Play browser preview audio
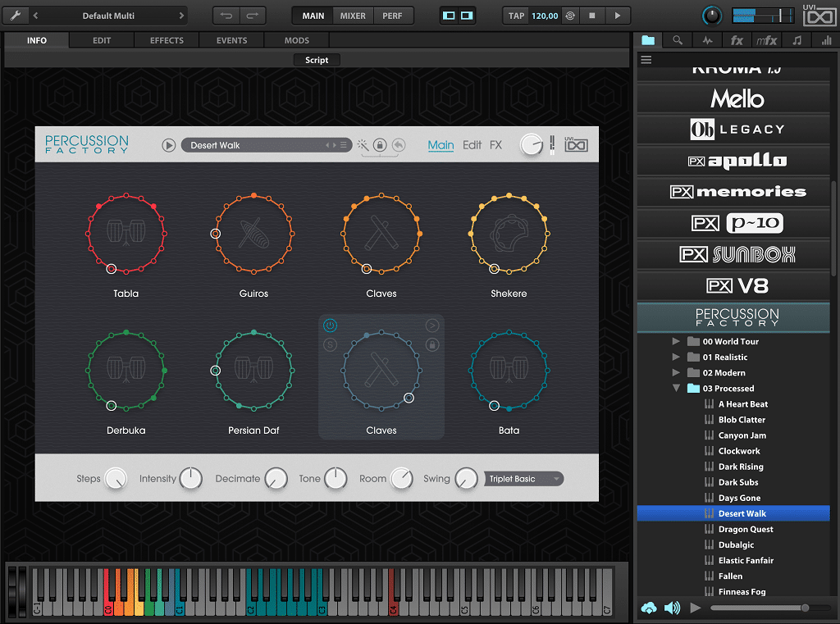 click(x=696, y=608)
